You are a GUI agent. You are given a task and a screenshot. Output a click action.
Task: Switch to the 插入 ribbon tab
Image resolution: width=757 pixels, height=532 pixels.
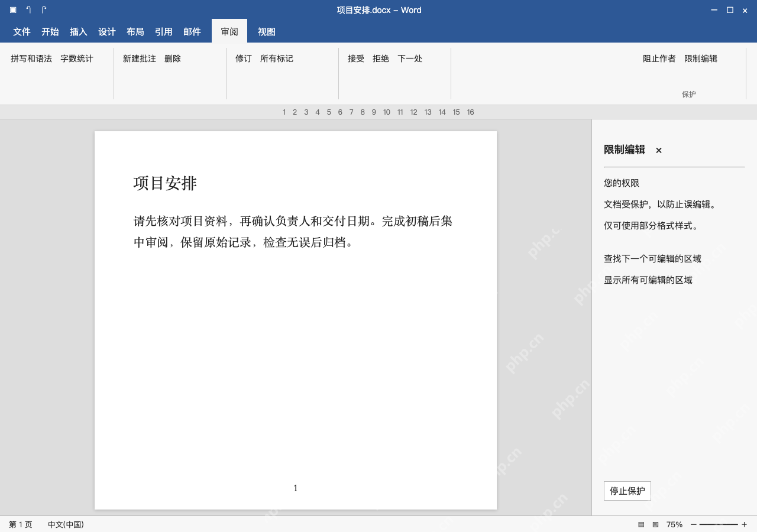click(x=79, y=32)
